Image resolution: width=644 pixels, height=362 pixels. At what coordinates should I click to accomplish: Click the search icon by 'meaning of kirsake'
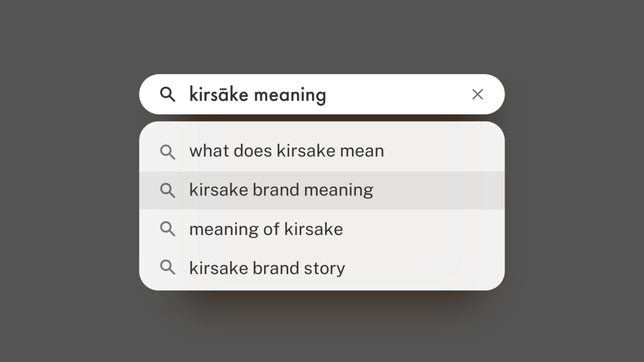point(168,229)
